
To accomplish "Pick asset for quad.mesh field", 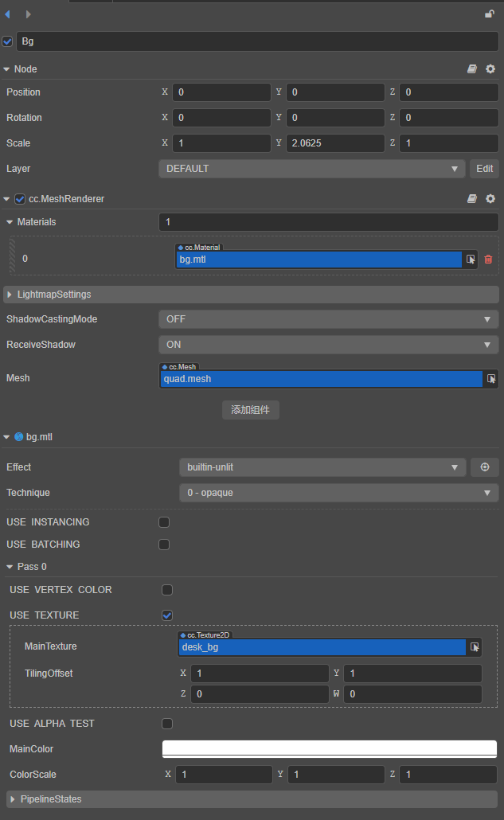I will 492,379.
